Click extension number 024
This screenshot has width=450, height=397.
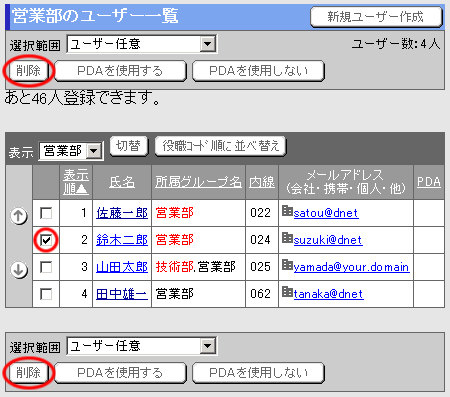(260, 240)
